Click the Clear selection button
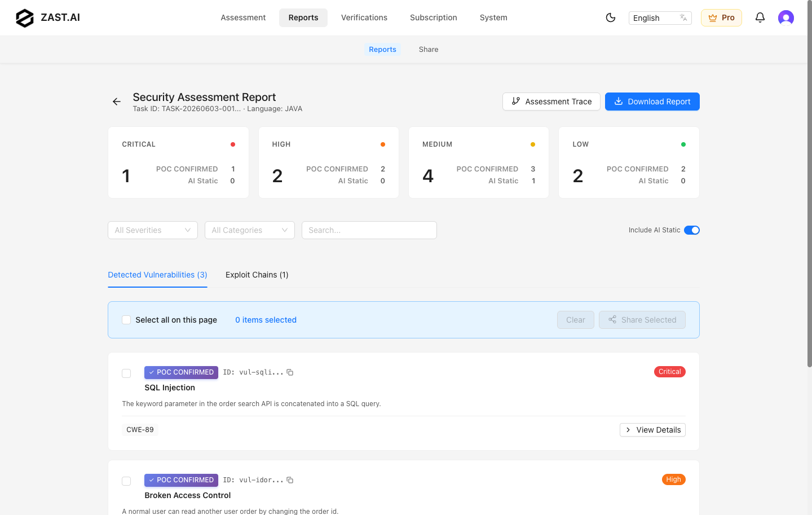The height and width of the screenshot is (515, 812). pos(576,320)
